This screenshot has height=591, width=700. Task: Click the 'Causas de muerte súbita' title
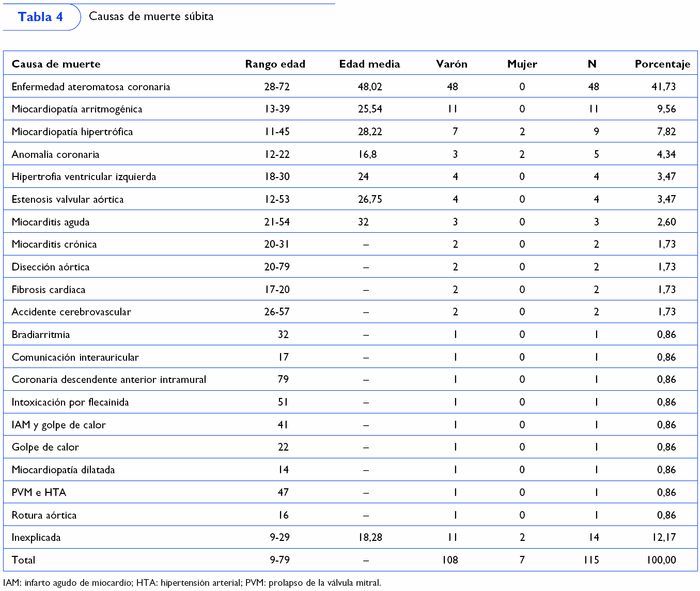[150, 17]
